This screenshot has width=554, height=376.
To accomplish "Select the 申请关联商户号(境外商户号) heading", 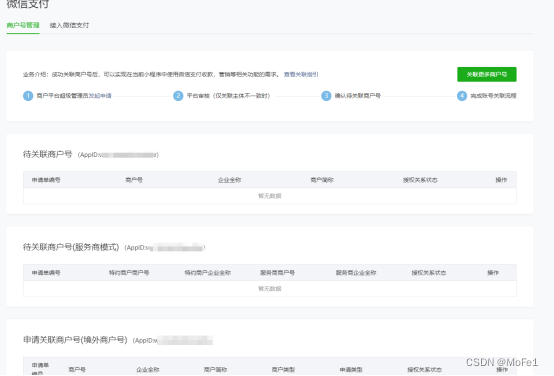I will (75, 340).
